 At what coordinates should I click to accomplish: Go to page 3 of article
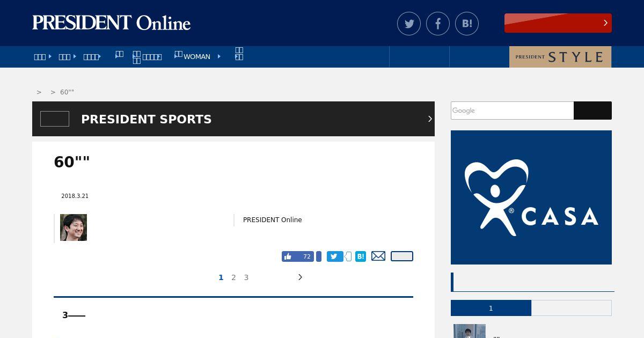coord(246,277)
